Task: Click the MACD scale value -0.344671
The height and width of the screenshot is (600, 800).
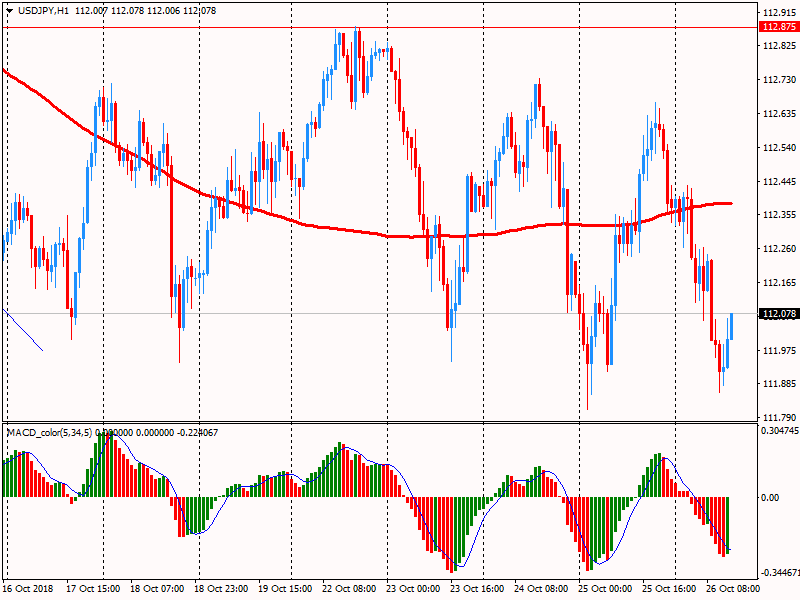Action: tap(780, 573)
